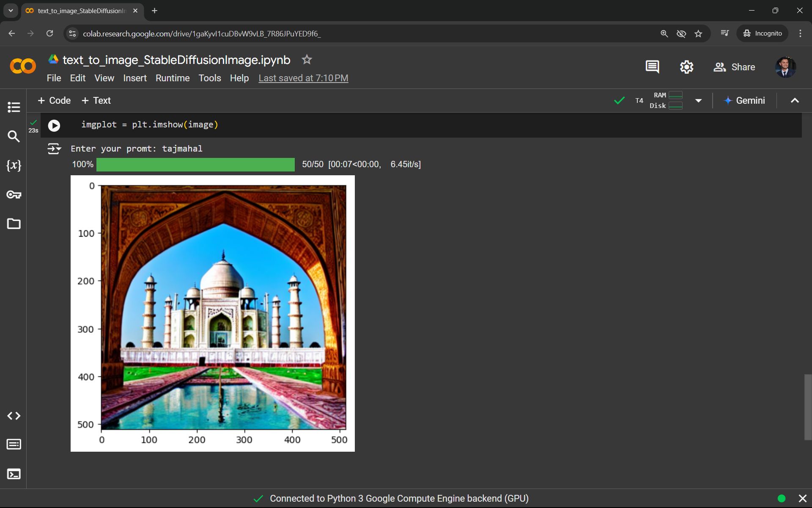Run the imgplot cell
This screenshot has width=812, height=508.
[54, 125]
